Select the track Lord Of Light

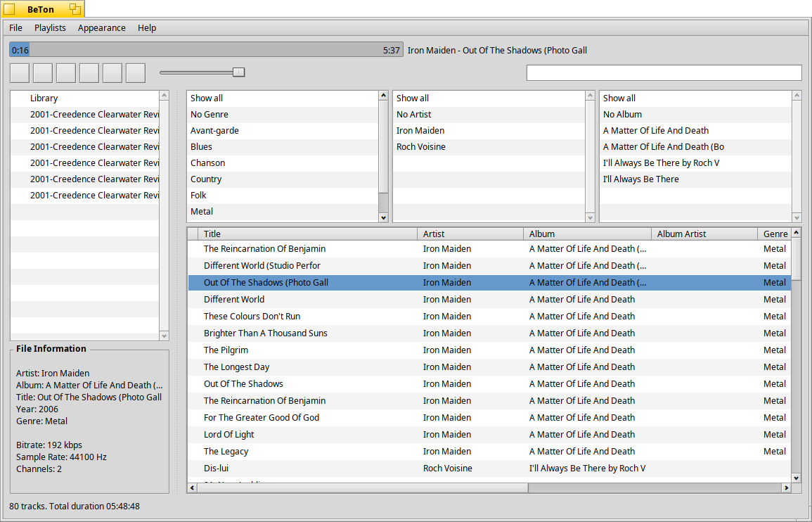tap(229, 435)
